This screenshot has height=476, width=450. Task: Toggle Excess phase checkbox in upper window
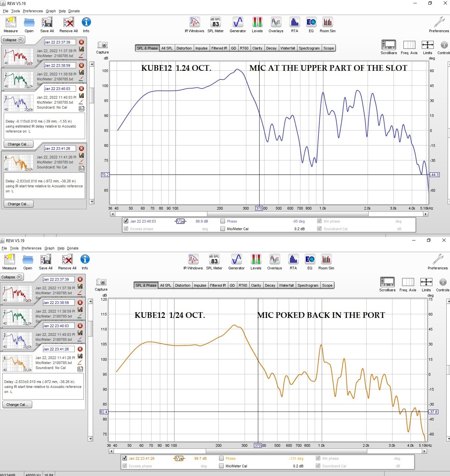126,229
